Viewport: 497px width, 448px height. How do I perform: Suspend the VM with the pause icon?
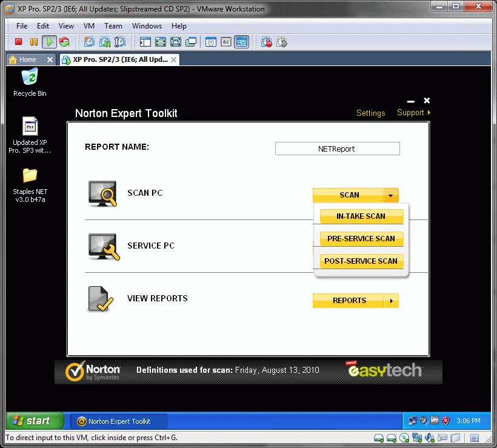34,42
